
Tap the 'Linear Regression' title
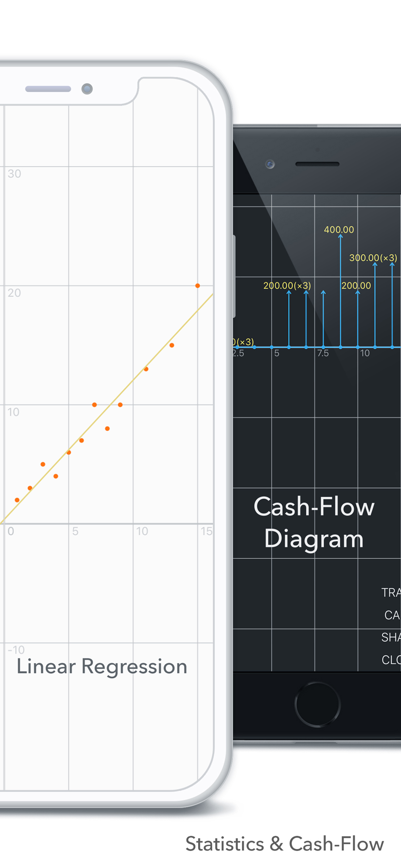pos(102,666)
